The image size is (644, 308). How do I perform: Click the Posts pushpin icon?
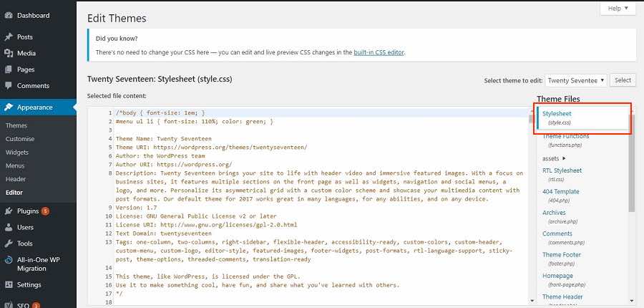(x=8, y=37)
